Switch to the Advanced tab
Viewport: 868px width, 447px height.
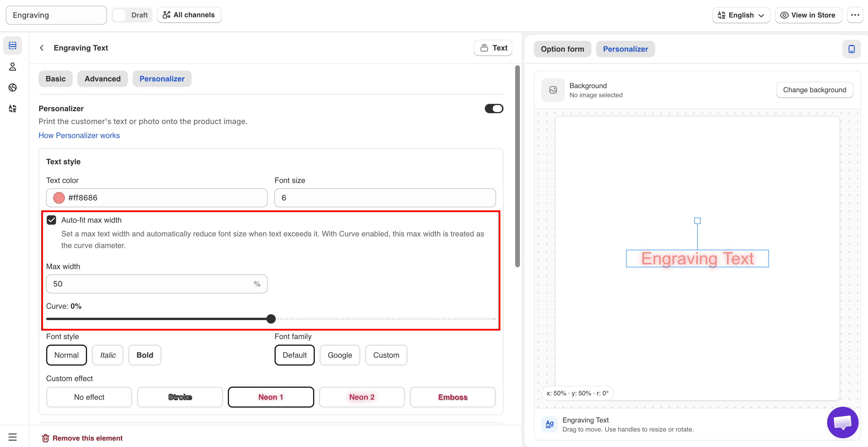(x=103, y=79)
